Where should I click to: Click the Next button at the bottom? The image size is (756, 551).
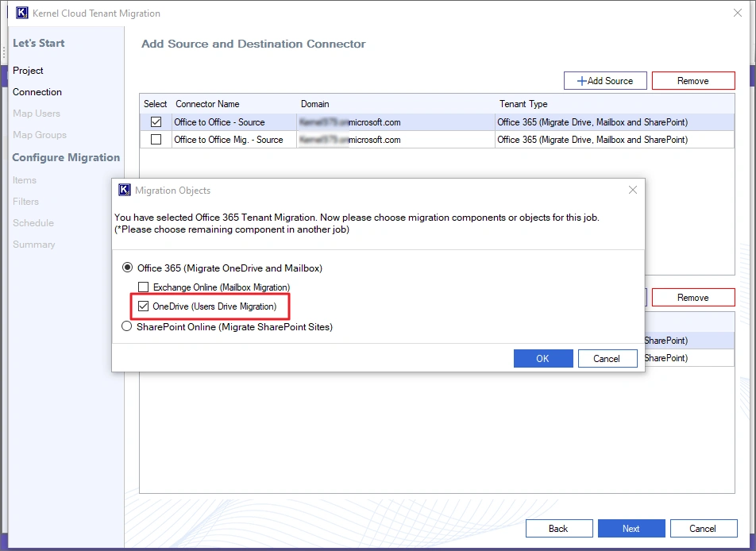tap(631, 528)
